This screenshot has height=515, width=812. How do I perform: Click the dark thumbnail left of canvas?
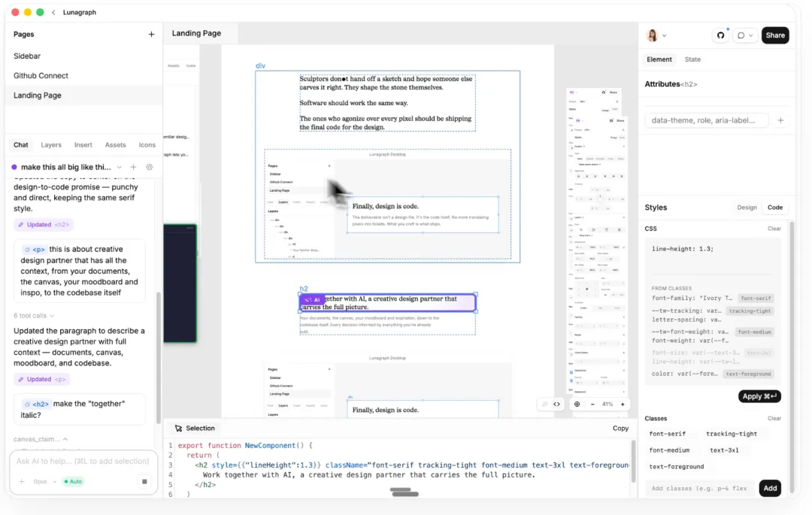coord(180,283)
